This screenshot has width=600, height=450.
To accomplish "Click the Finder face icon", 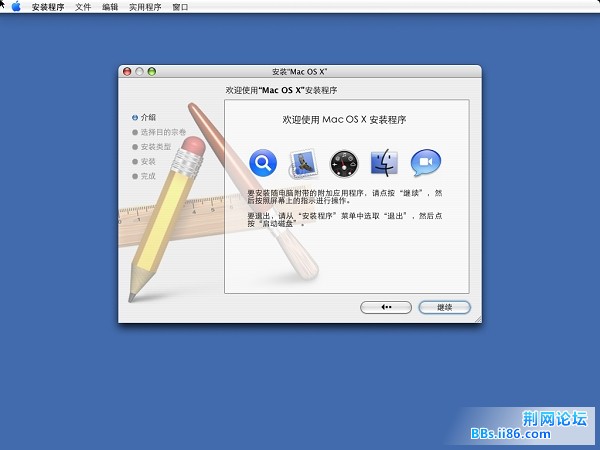I will (x=385, y=163).
